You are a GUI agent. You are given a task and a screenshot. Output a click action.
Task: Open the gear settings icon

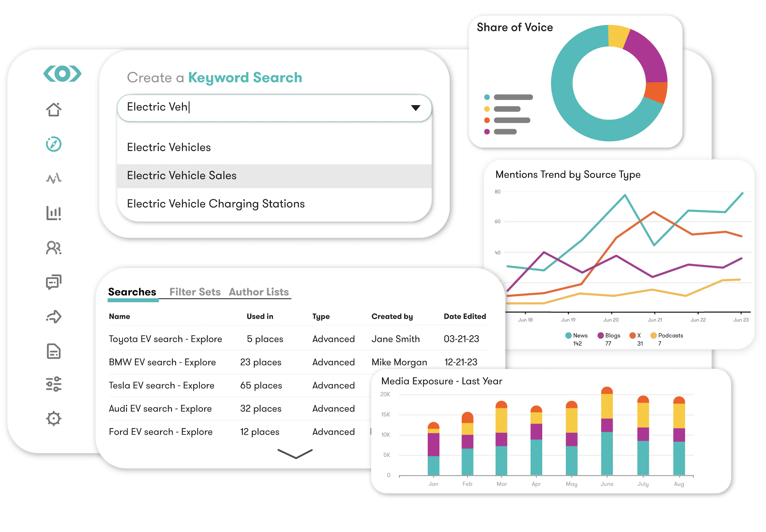(54, 419)
